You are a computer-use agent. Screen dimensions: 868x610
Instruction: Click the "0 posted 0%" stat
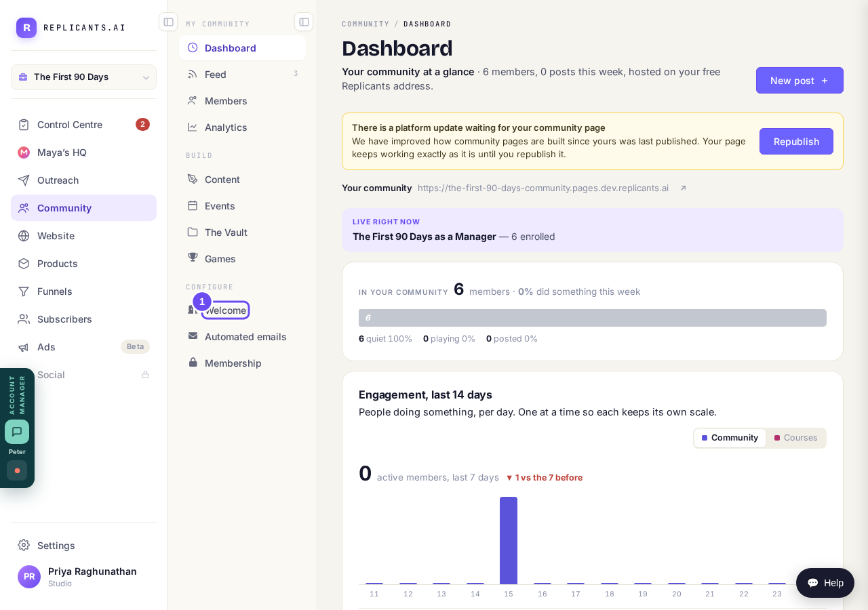[x=512, y=339]
